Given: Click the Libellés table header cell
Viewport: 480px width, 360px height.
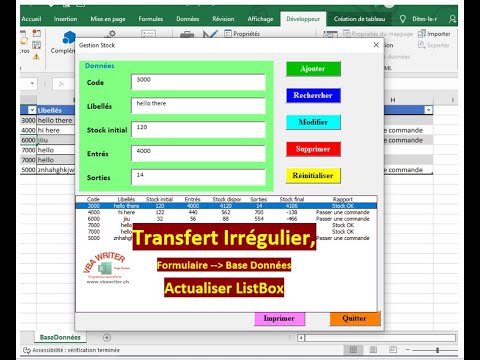Looking at the screenshot, I should point(56,110).
